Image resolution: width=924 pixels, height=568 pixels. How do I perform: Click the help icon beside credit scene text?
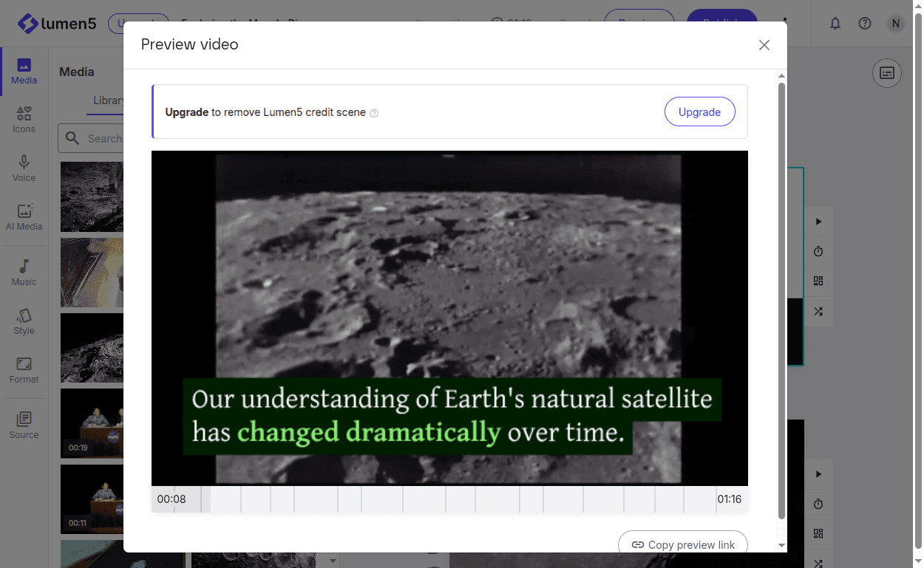(374, 113)
